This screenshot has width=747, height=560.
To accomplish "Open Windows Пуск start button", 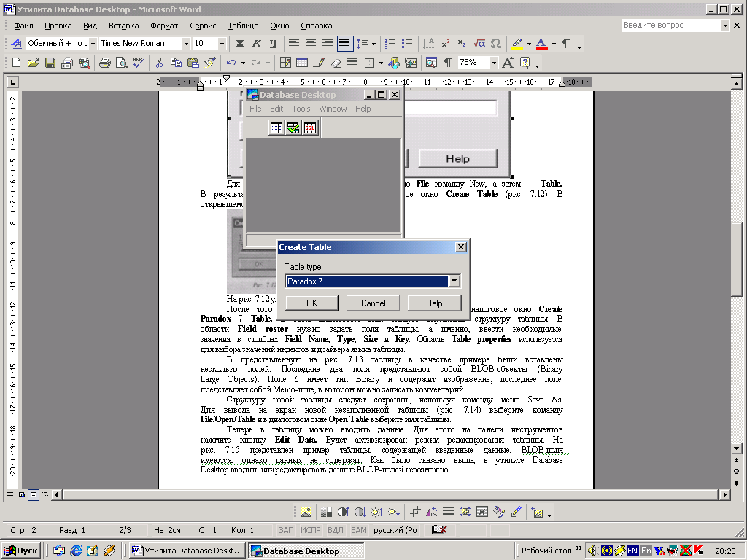I will [x=22, y=551].
